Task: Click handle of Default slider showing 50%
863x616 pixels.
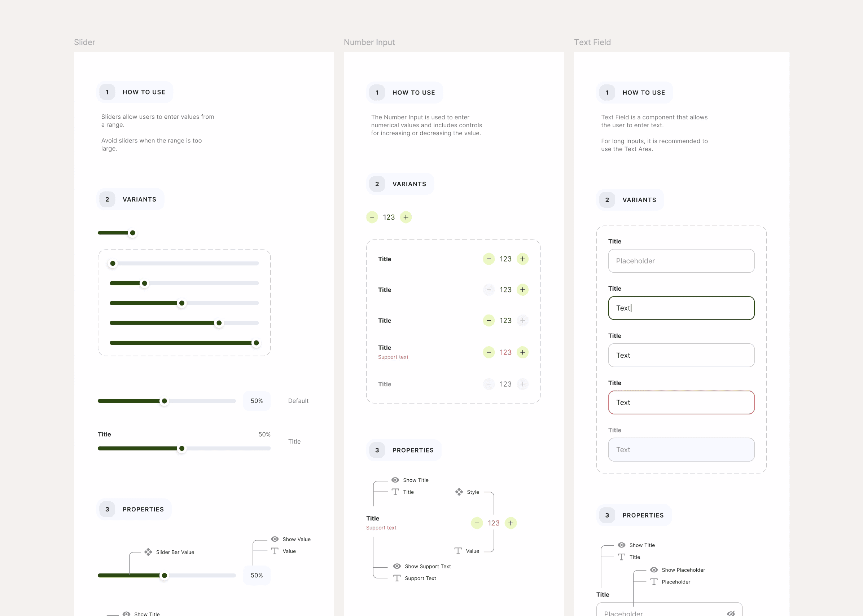Action: click(164, 401)
